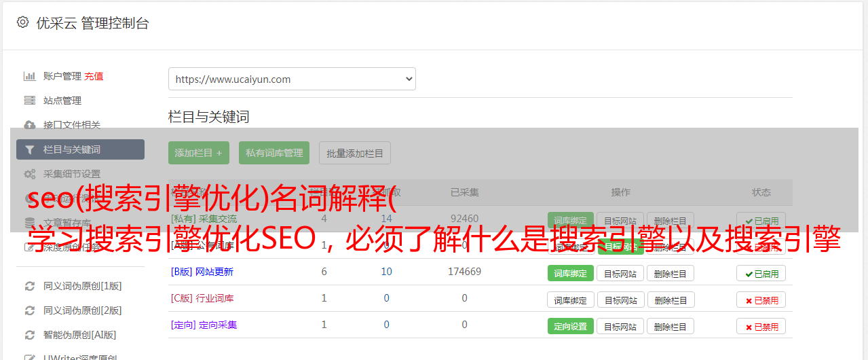Open 同义词伪原创[1版] sidebar entry
Image resolution: width=868 pixels, height=360 pixels.
pyautogui.click(x=83, y=286)
